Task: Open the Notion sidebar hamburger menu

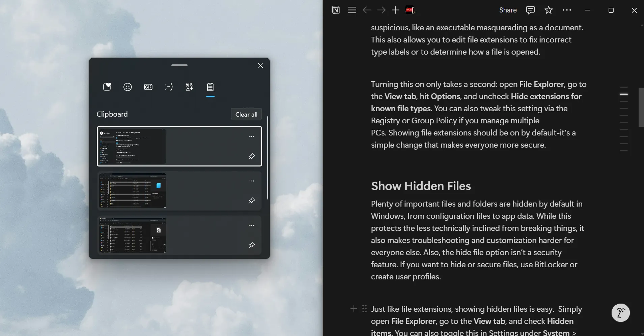Action: [x=352, y=10]
